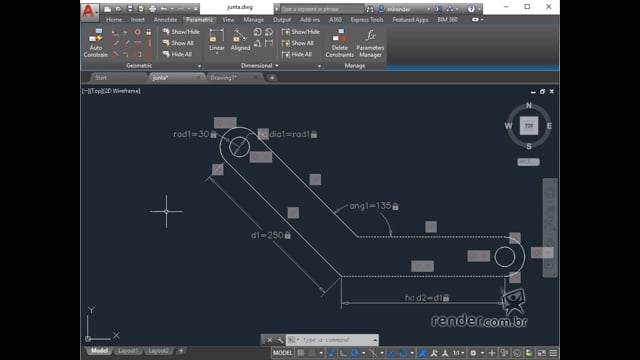
Task: Open object snap settings dropdown arrow
Action: point(412,353)
